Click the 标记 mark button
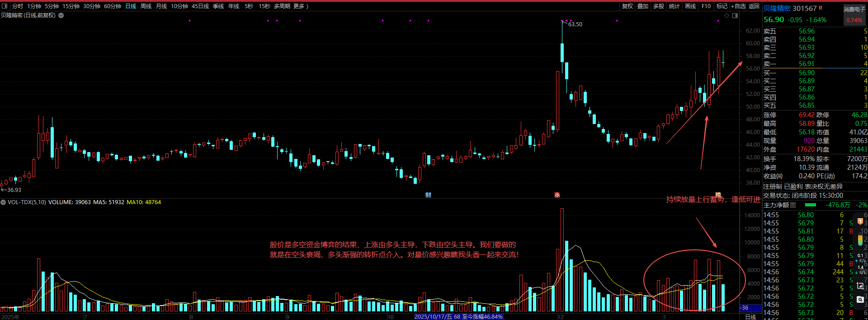868x320 pixels. pyautogui.click(x=722, y=6)
